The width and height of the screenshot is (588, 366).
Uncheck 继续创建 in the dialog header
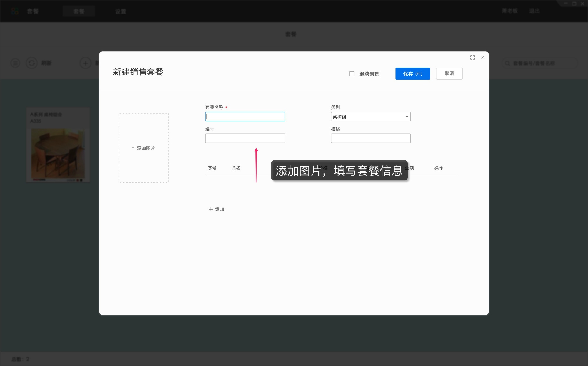[352, 74]
